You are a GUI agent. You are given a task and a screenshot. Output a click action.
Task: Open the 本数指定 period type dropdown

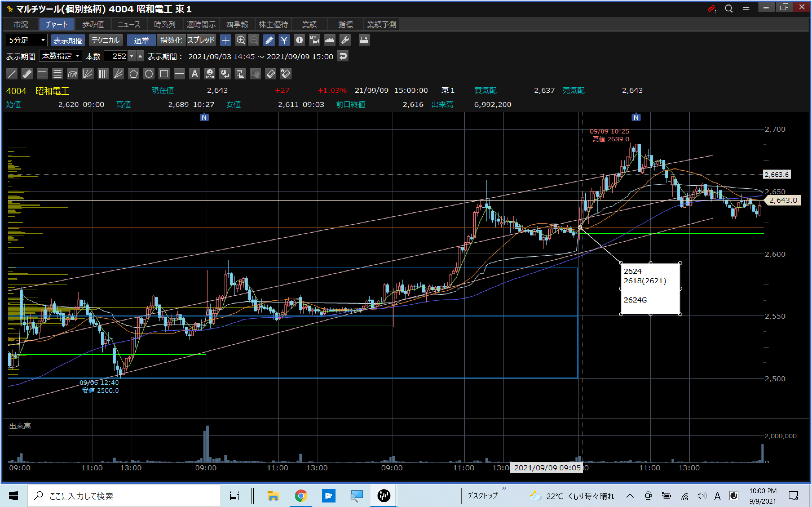pos(61,56)
